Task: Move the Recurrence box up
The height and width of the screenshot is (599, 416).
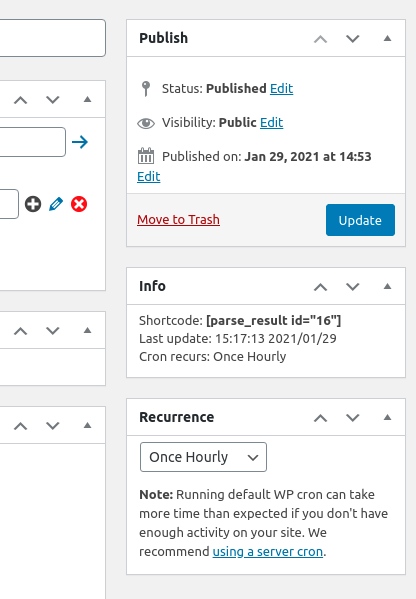Action: click(x=320, y=418)
